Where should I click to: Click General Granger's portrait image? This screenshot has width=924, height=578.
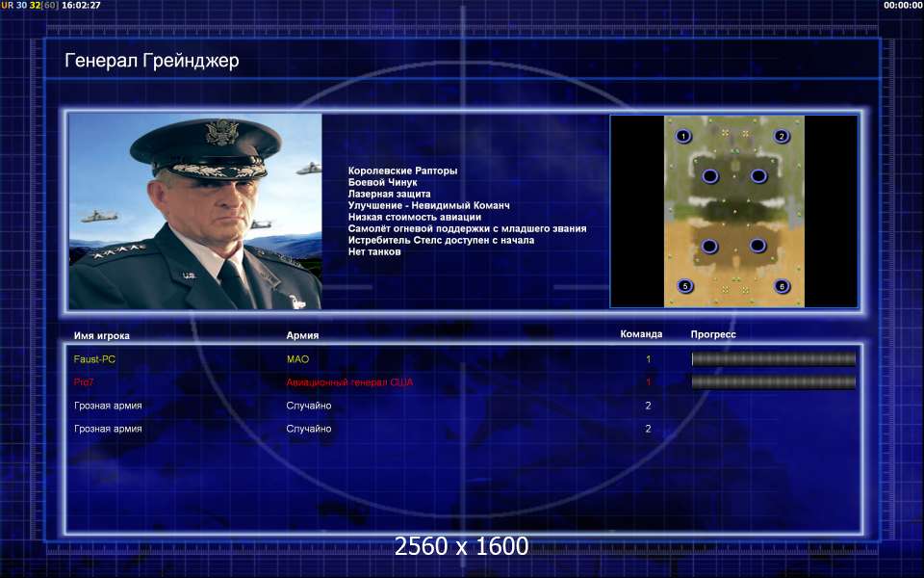pos(195,211)
